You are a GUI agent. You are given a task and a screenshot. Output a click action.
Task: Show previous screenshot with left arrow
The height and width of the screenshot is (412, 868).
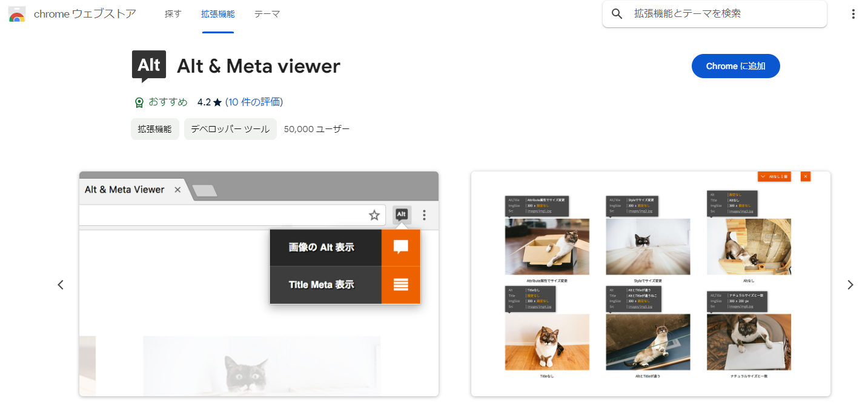(61, 285)
